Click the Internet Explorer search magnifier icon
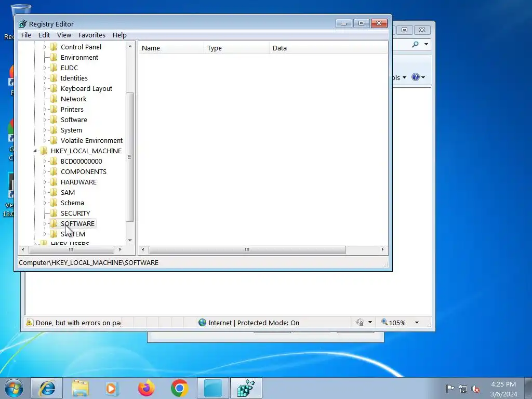The height and width of the screenshot is (399, 532). tap(415, 44)
